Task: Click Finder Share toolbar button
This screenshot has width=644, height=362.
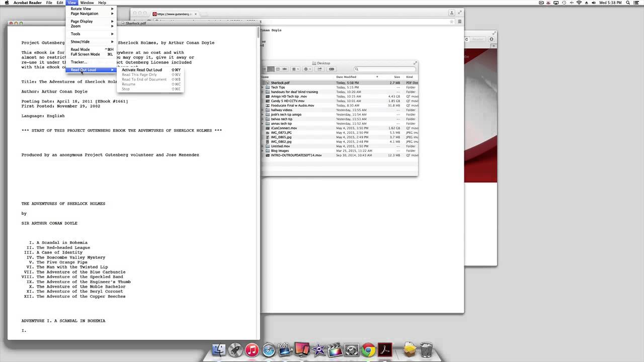Action: tap(319, 69)
